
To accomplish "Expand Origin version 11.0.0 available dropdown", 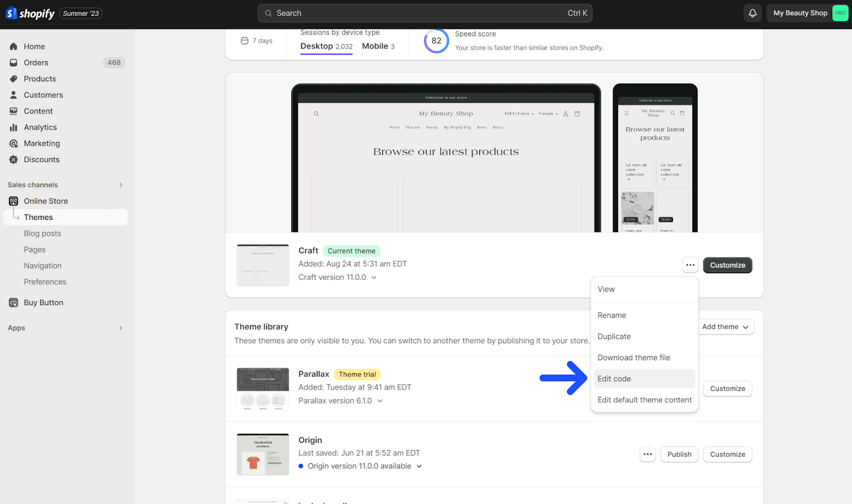I will coord(419,466).
